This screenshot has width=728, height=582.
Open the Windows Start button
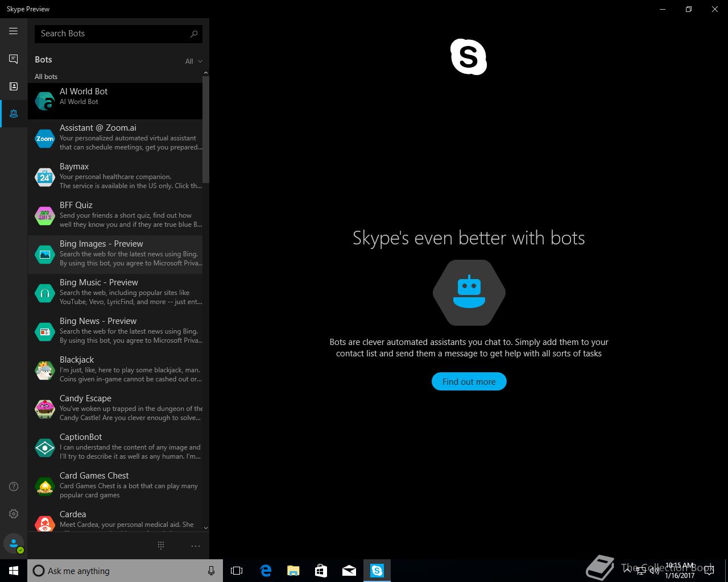(14, 571)
